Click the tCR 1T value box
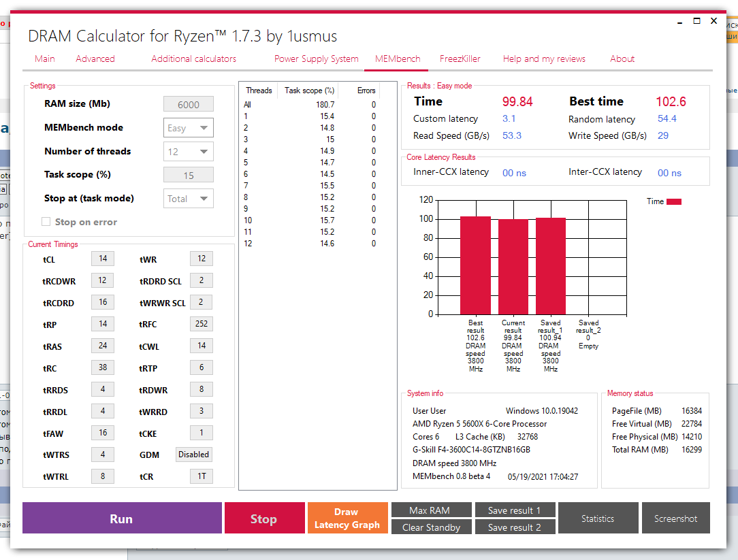Viewport: 738px width, 560px height. tap(202, 476)
